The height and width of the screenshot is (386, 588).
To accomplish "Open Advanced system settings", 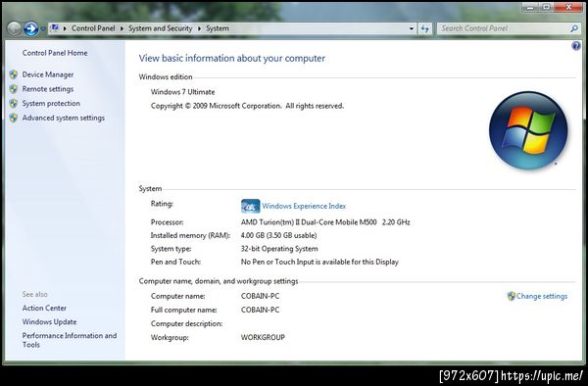I will [64, 118].
